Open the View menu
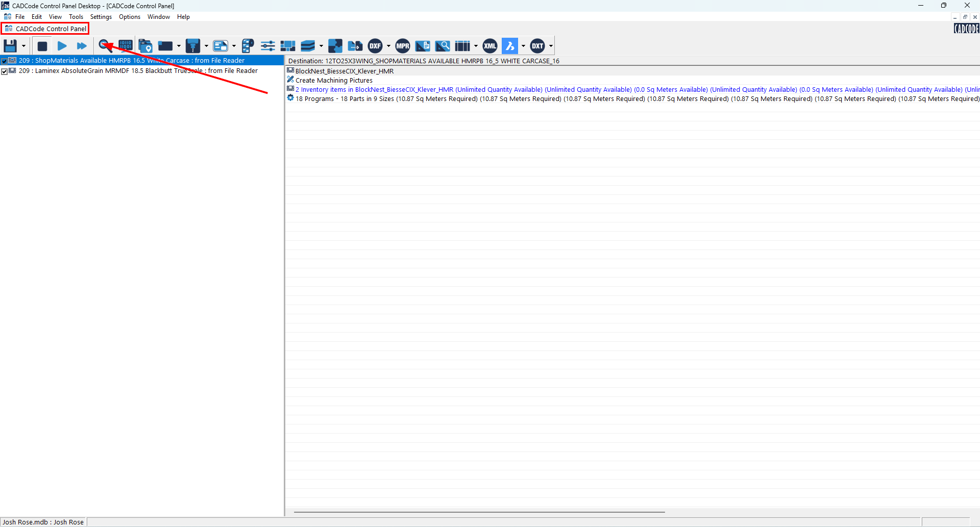The width and height of the screenshot is (980, 527). click(x=55, y=17)
